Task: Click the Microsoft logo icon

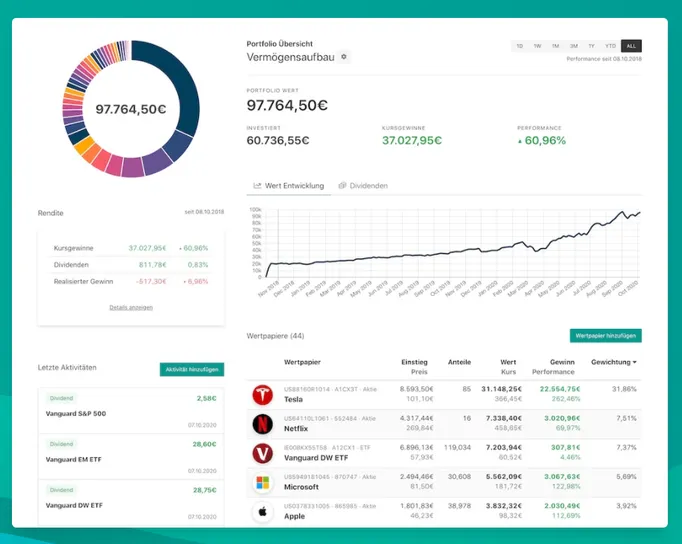Action: click(x=263, y=483)
